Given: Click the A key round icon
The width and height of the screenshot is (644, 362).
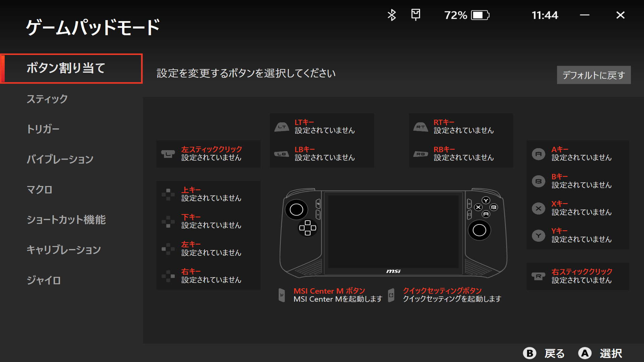Looking at the screenshot, I should 538,154.
